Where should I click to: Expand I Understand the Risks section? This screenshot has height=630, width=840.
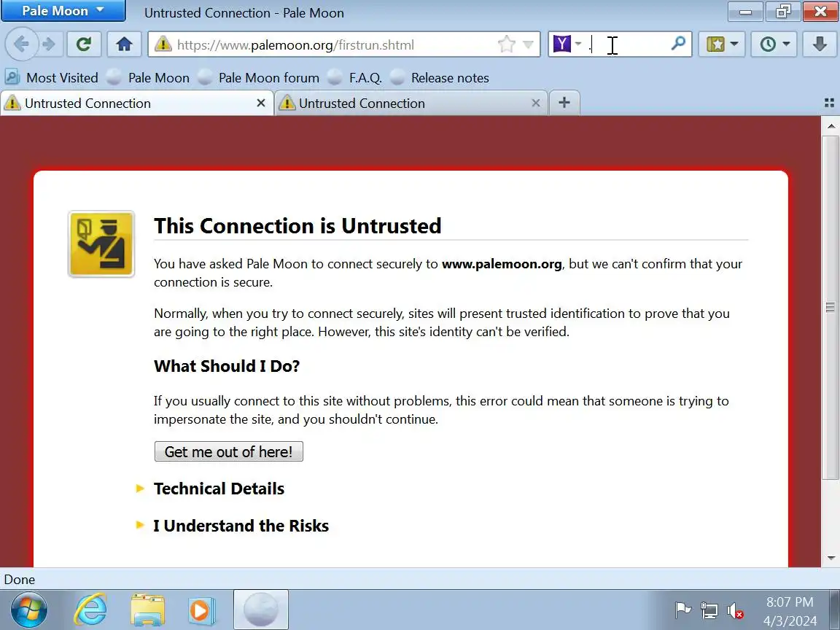(x=232, y=526)
